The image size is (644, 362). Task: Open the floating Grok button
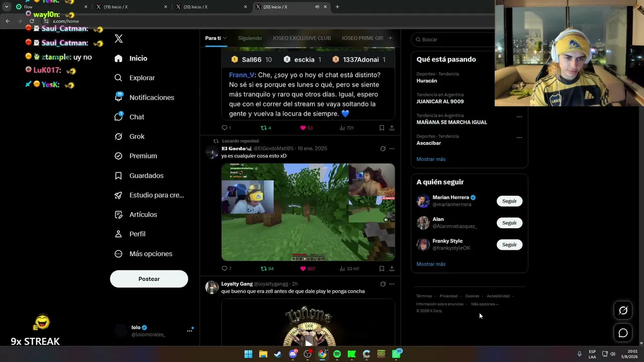[623, 311]
